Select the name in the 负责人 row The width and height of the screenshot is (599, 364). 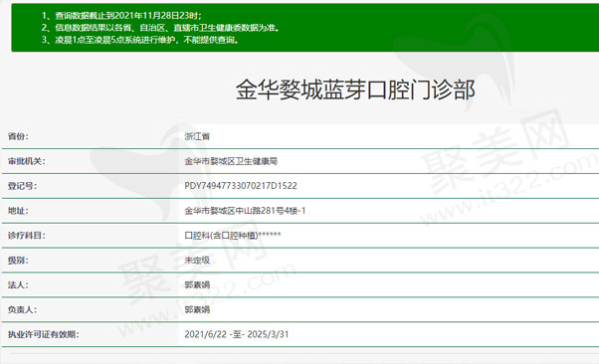point(197,309)
